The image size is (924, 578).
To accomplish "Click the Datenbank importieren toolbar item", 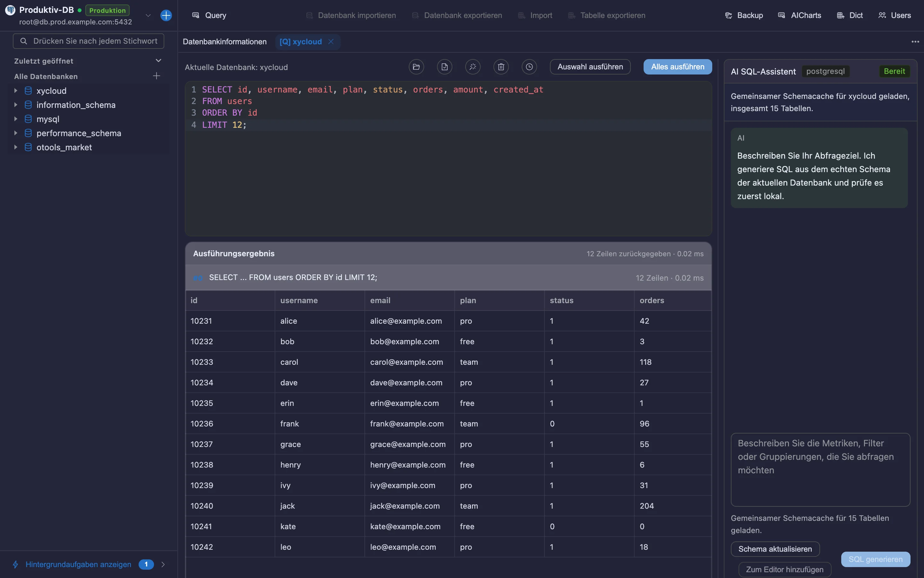I will [351, 15].
